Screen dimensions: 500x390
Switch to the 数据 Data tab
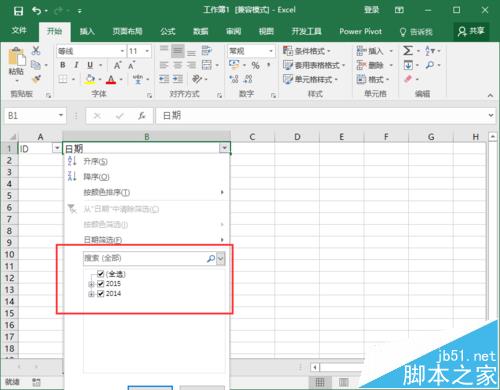[x=201, y=32]
